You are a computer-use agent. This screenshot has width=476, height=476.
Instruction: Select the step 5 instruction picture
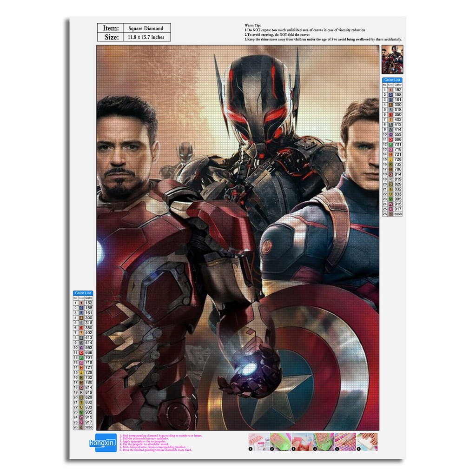[x=345, y=441]
